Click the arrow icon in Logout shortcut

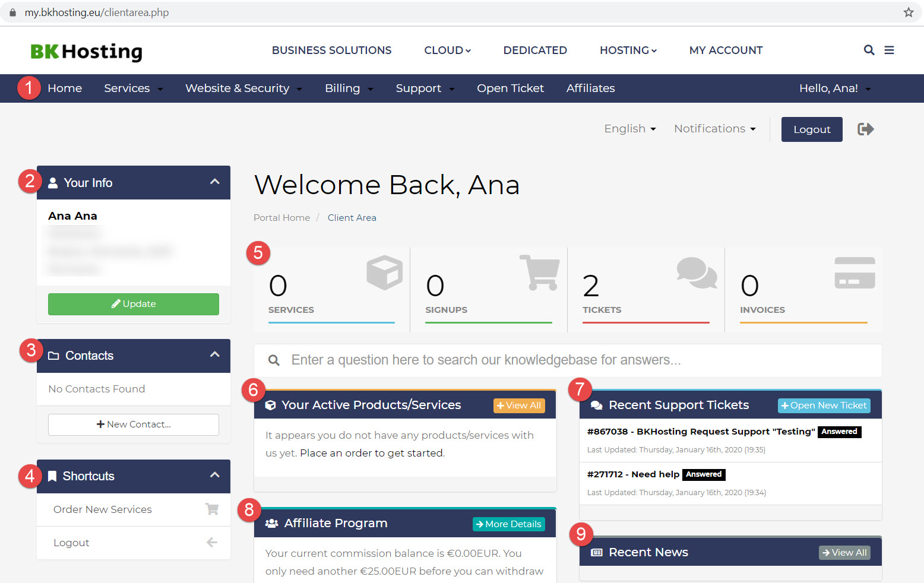[x=211, y=543]
